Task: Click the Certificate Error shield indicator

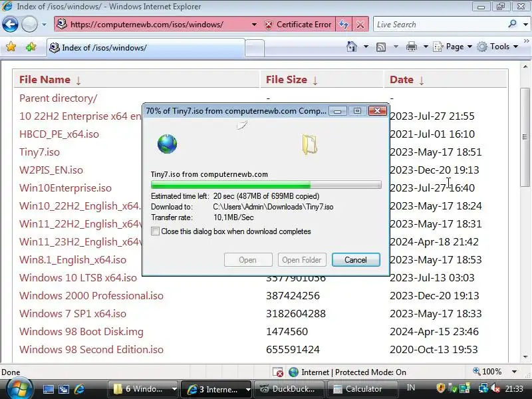Action: point(297,25)
